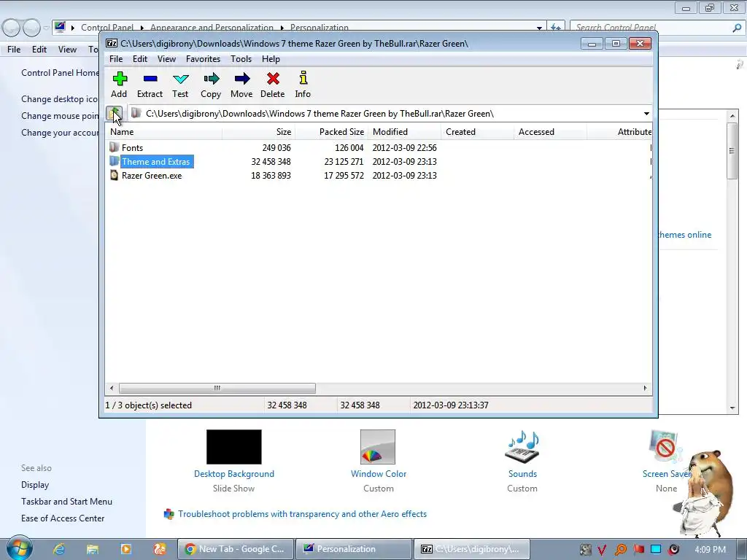Open Control Panel File menu
The image size is (747, 560).
[14, 50]
